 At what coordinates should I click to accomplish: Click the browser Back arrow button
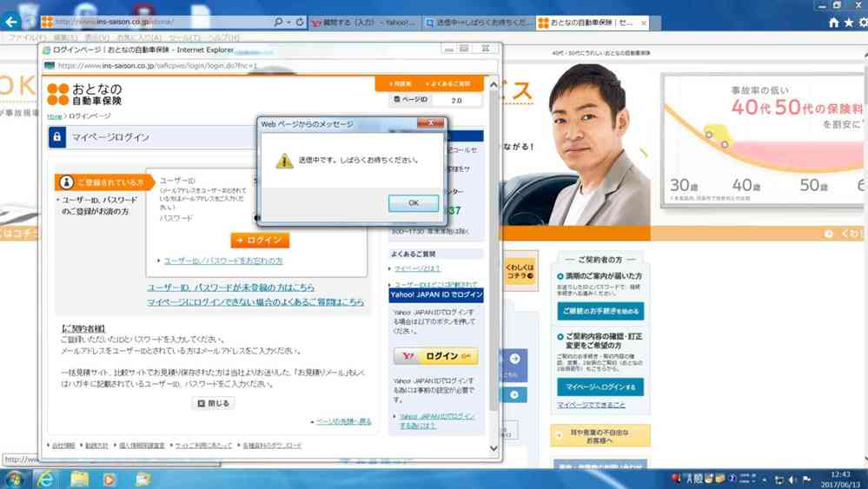click(x=11, y=22)
